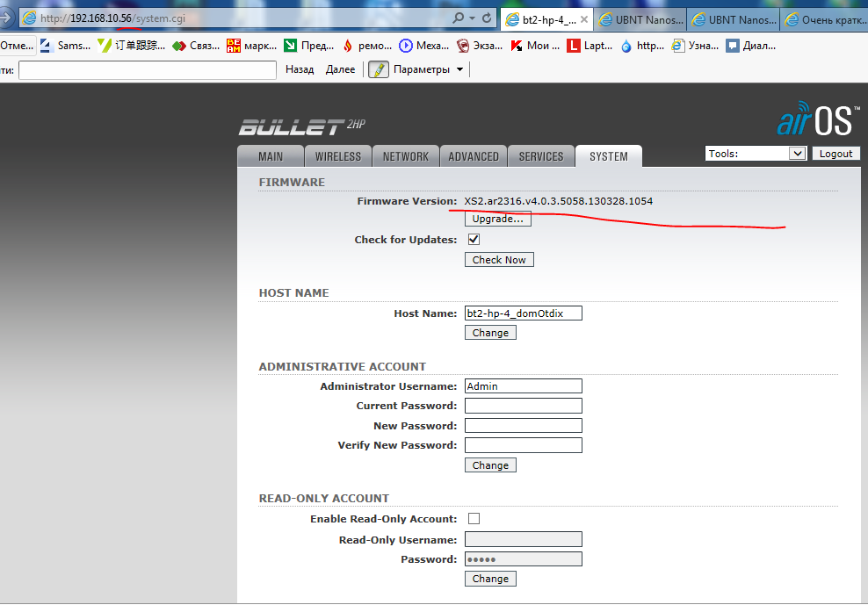
Task: Click the find-on-page search field
Action: click(148, 69)
